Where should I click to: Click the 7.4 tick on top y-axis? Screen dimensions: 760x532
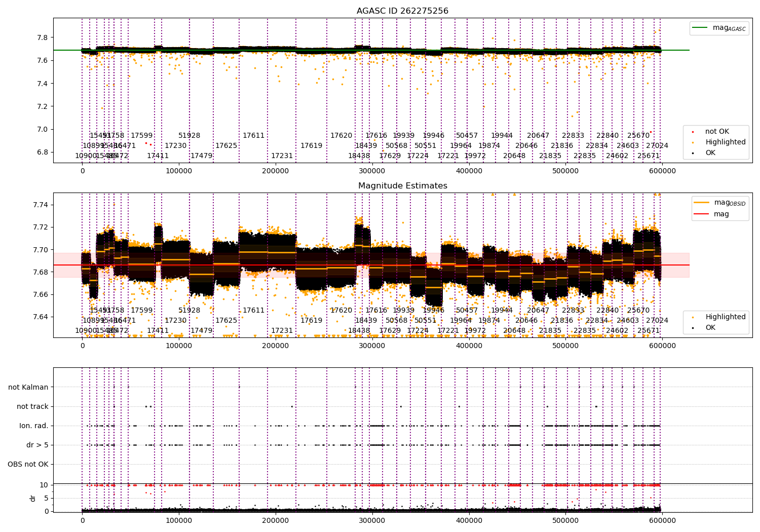coord(42,84)
